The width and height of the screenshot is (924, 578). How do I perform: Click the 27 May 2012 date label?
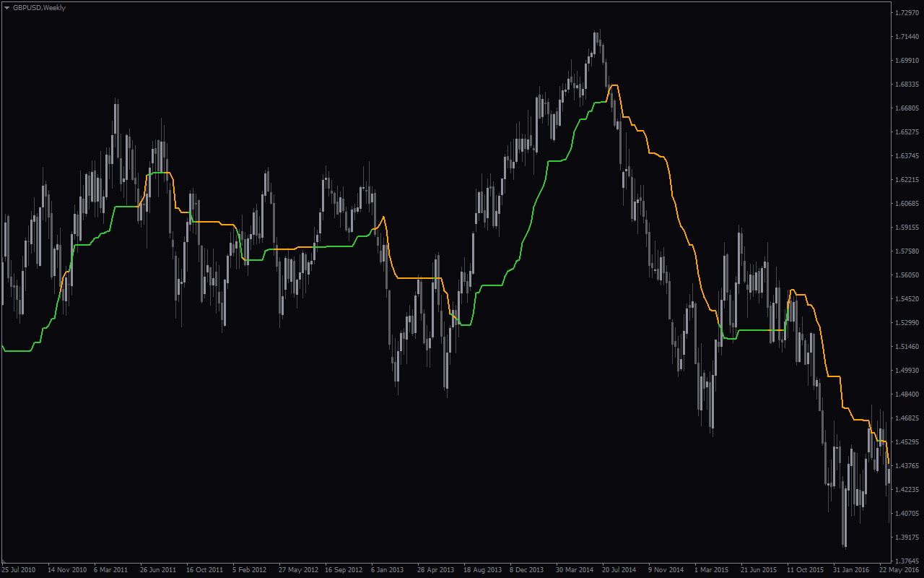point(299,570)
